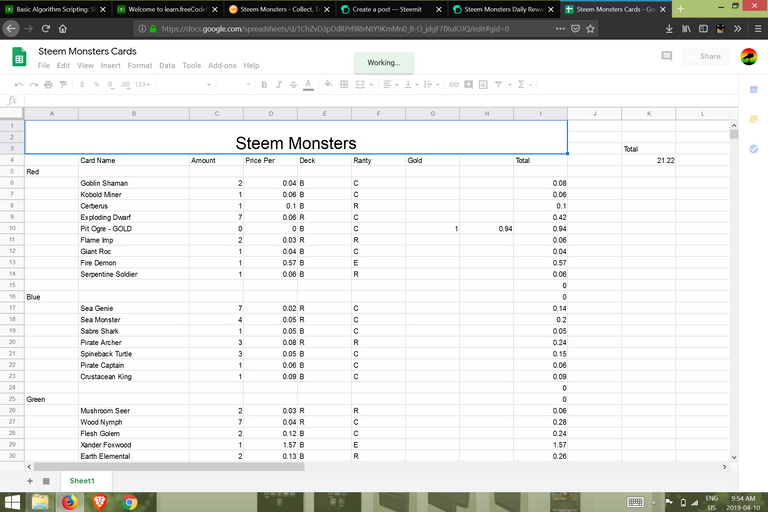Create a filter with funnel icon
768x512 pixels.
tap(498, 85)
